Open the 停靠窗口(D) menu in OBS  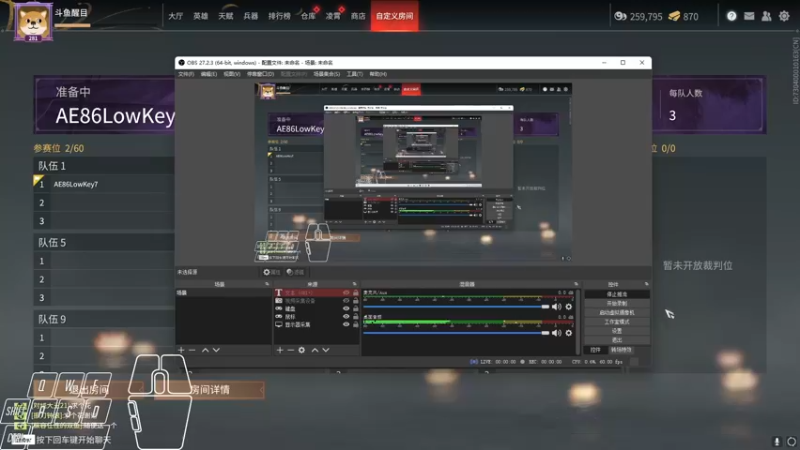pos(260,74)
